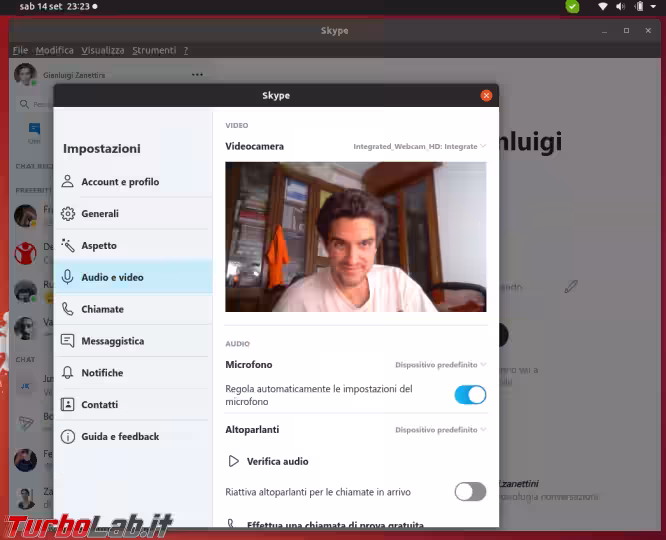This screenshot has height=540, width=666.
Task: Open the Strumenti menu
Action: [x=154, y=51]
